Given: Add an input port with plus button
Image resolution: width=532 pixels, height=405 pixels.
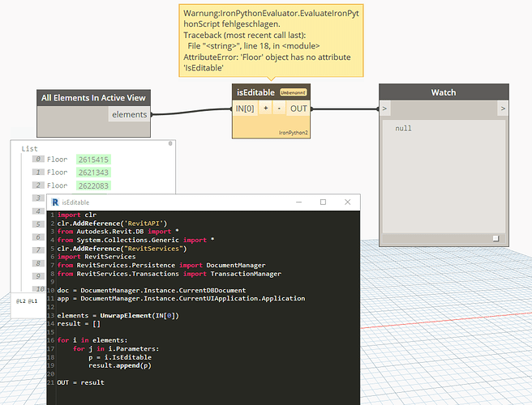Looking at the screenshot, I should (x=265, y=108).
